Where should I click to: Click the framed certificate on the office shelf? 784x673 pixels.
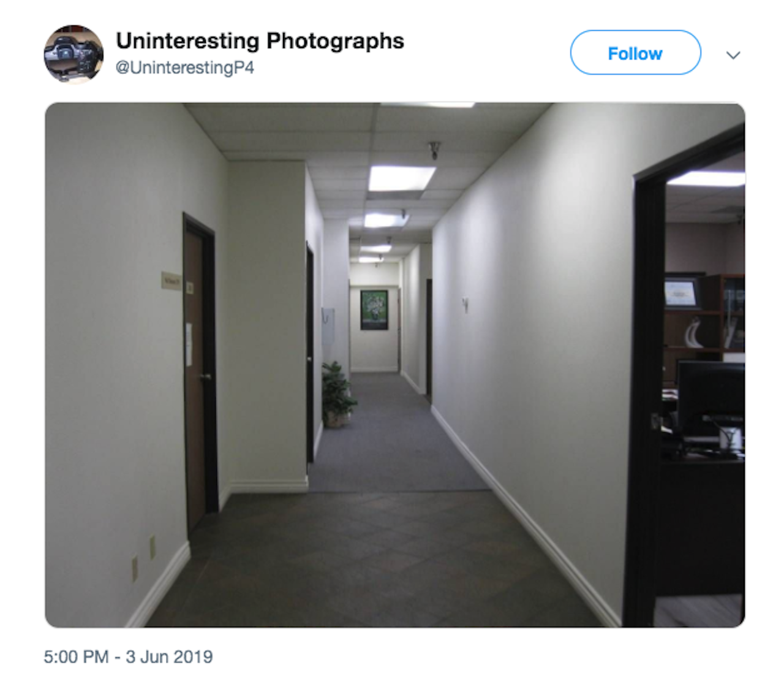pos(682,292)
